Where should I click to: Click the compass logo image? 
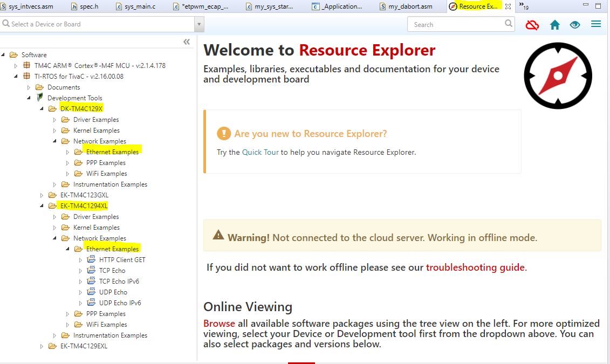click(x=558, y=76)
